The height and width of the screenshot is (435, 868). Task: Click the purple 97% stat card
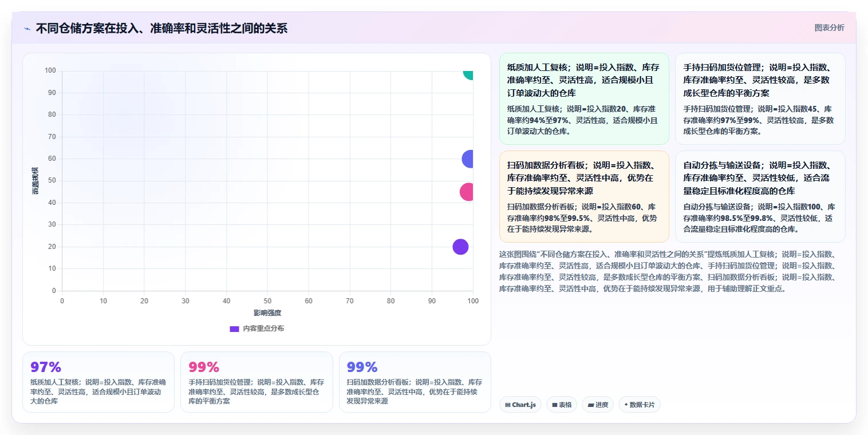point(98,382)
